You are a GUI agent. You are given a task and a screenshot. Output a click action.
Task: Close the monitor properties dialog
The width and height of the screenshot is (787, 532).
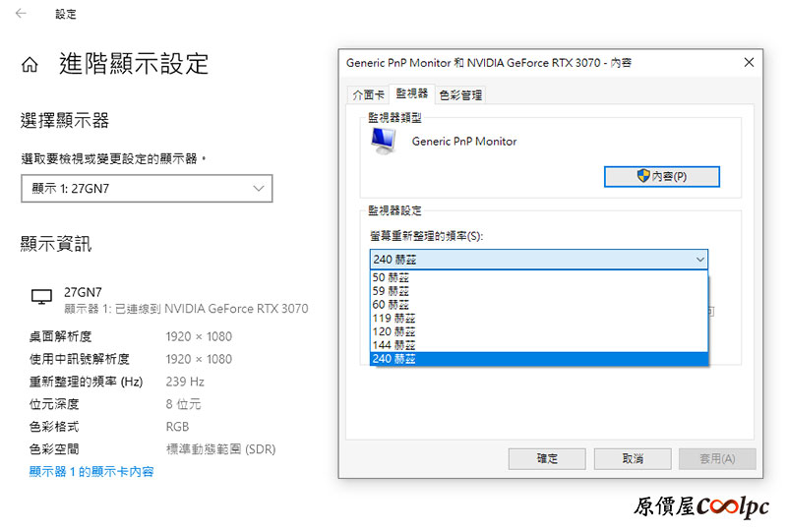pyautogui.click(x=749, y=62)
